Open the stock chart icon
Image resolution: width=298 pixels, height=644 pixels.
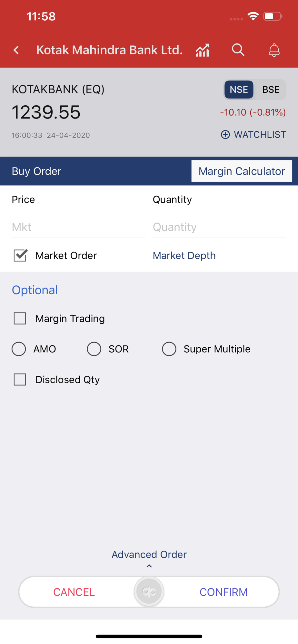[x=203, y=50]
